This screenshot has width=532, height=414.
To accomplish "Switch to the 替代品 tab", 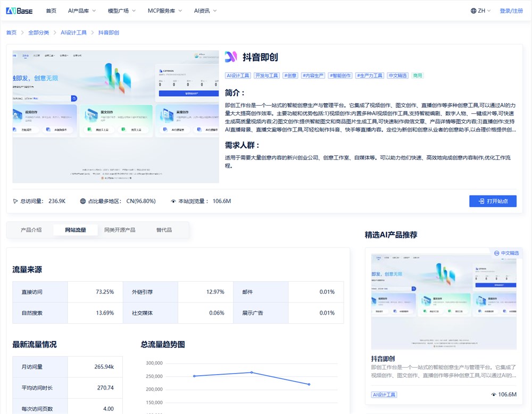I will click(164, 230).
